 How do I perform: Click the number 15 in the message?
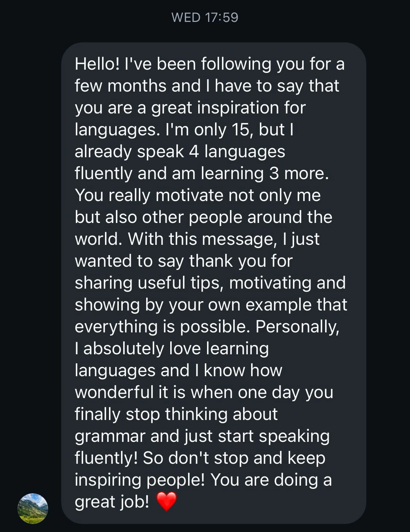240,130
